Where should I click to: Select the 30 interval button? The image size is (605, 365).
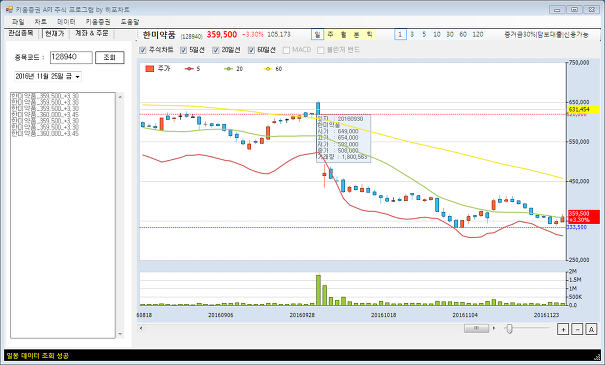(x=450, y=35)
